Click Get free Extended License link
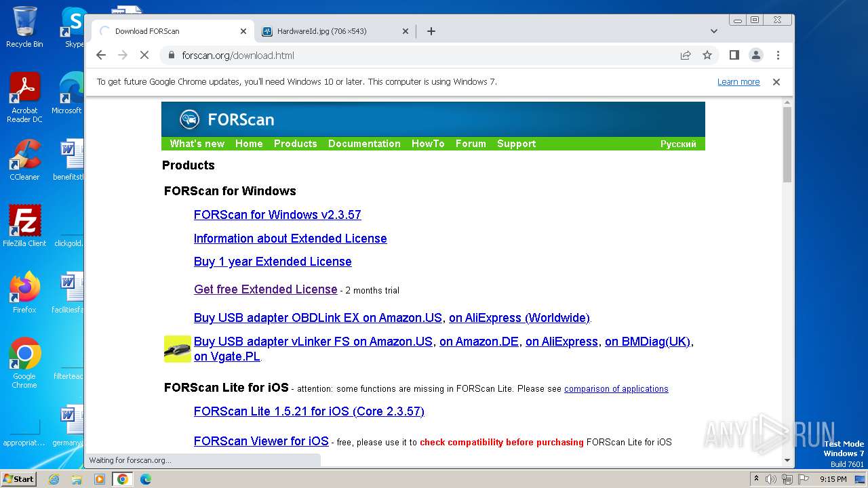The height and width of the screenshot is (488, 868). 265,289
